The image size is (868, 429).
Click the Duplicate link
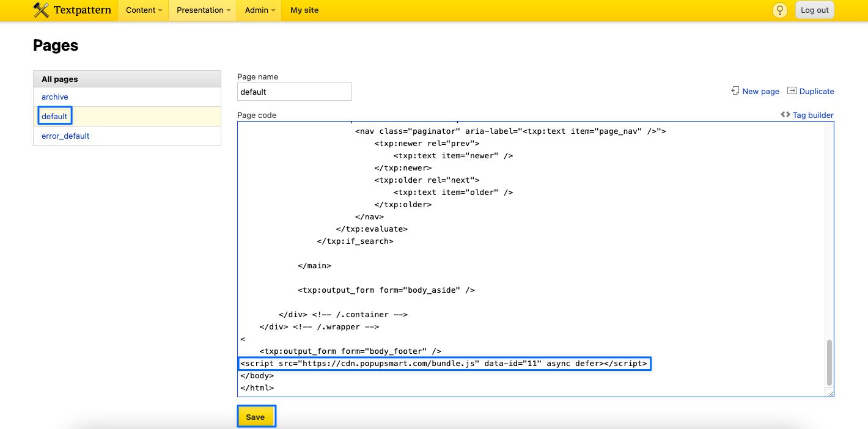[x=817, y=91]
